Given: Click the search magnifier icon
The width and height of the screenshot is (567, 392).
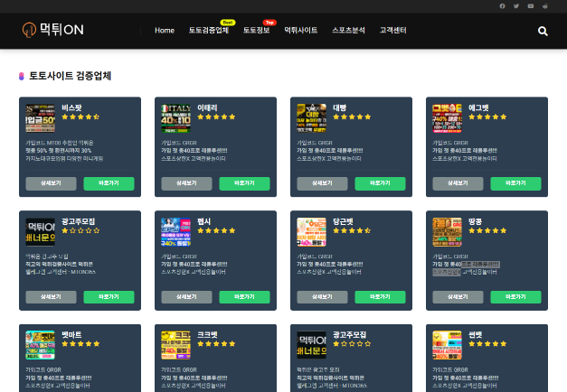Looking at the screenshot, I should pos(543,31).
